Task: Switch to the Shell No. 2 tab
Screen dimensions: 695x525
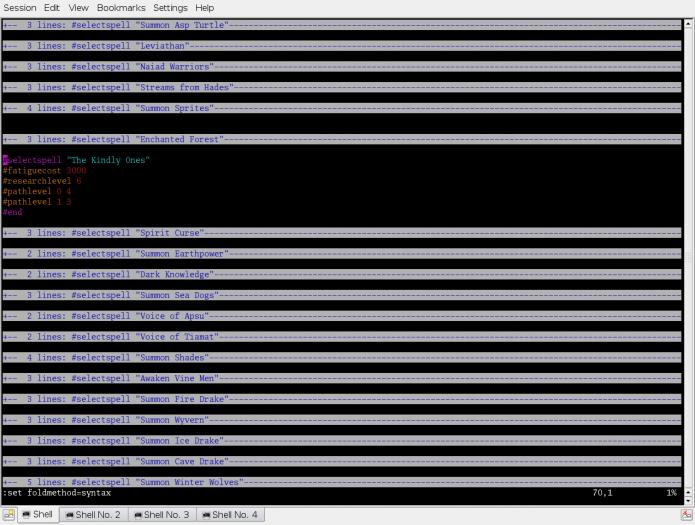Action: coord(92,515)
